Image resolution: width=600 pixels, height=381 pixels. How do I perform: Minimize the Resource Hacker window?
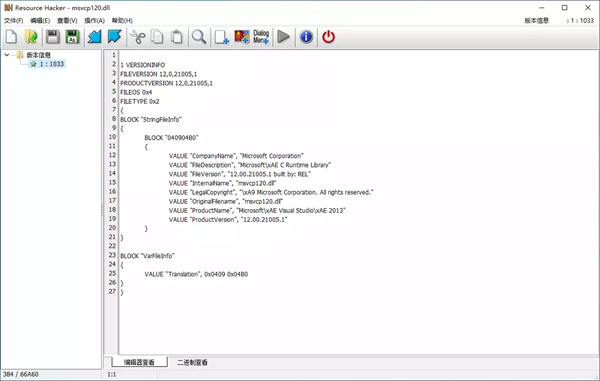(542, 8)
